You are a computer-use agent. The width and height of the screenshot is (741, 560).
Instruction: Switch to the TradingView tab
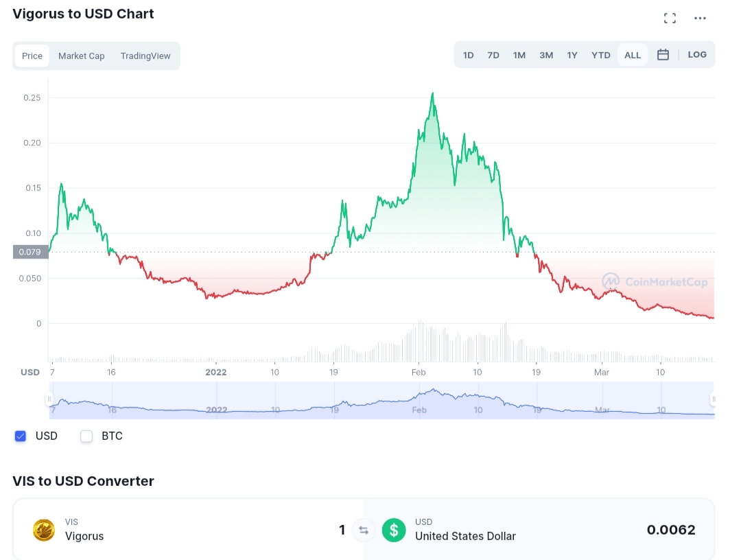pyautogui.click(x=145, y=56)
